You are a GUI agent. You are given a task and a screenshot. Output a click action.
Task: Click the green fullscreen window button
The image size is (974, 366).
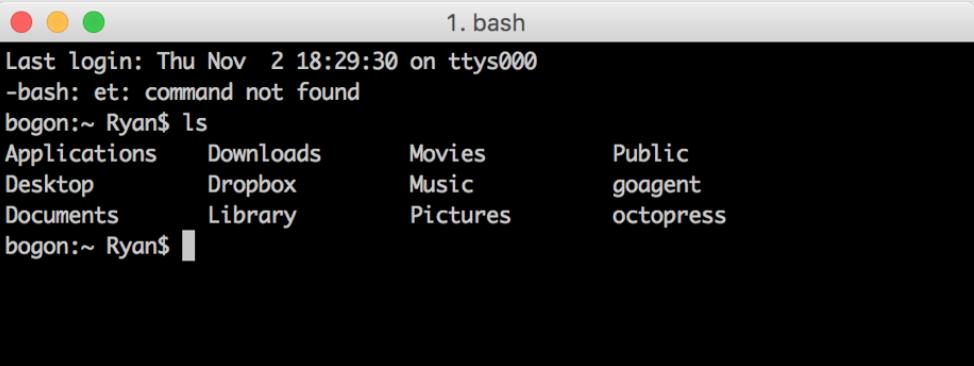[x=94, y=23]
